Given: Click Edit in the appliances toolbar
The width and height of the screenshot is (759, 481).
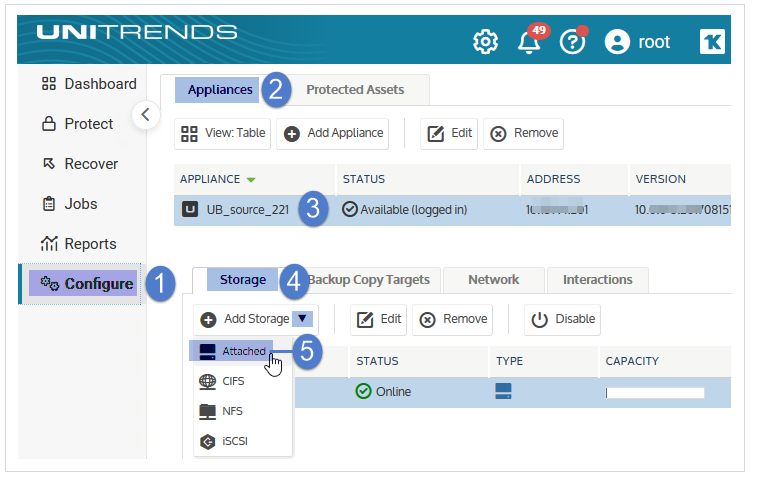Looking at the screenshot, I should click(449, 134).
